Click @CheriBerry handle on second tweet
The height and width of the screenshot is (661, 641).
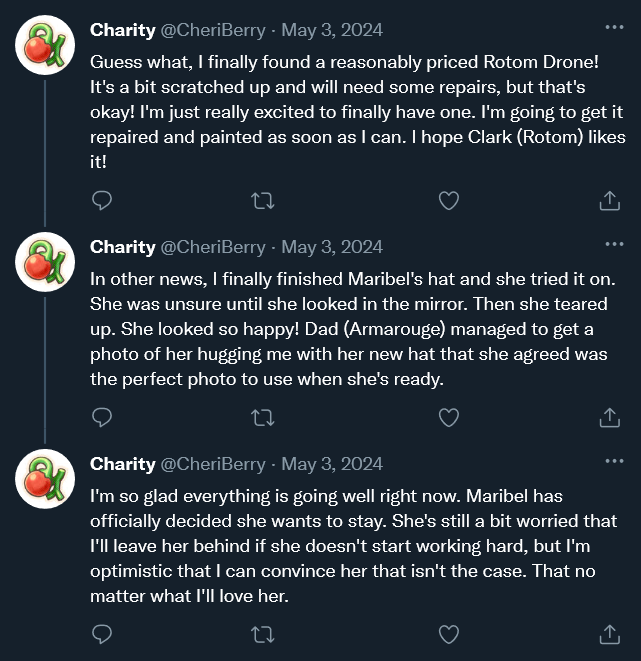click(213, 247)
